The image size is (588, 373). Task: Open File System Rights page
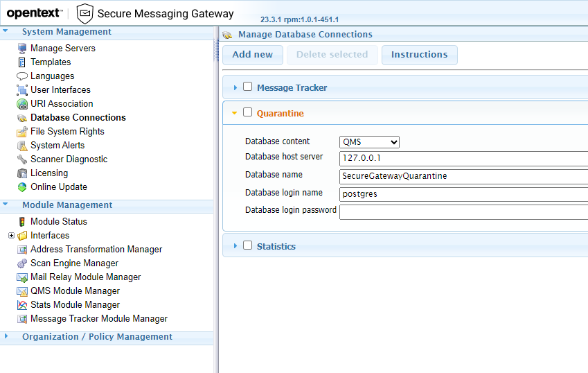click(67, 132)
